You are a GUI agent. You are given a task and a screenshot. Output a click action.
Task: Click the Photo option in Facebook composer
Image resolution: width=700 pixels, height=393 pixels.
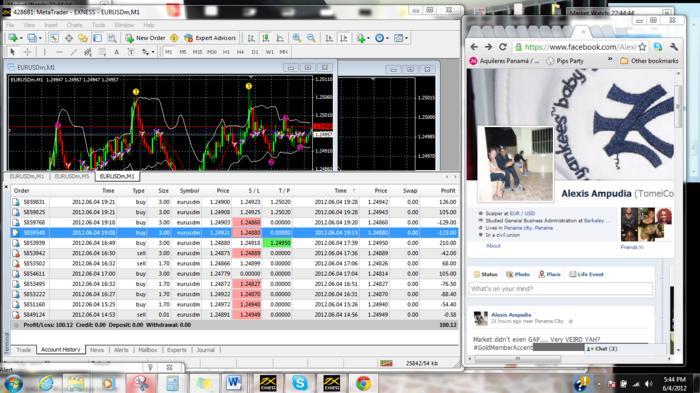[x=518, y=274]
